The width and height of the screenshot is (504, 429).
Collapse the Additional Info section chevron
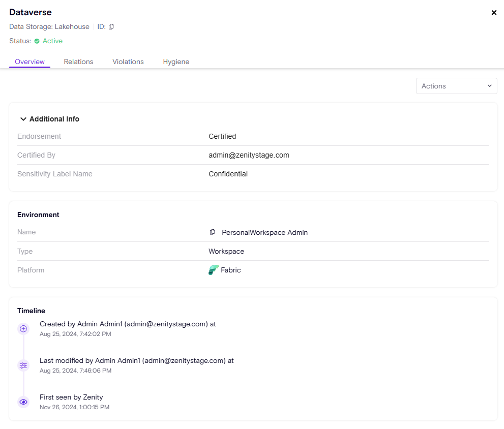23,119
